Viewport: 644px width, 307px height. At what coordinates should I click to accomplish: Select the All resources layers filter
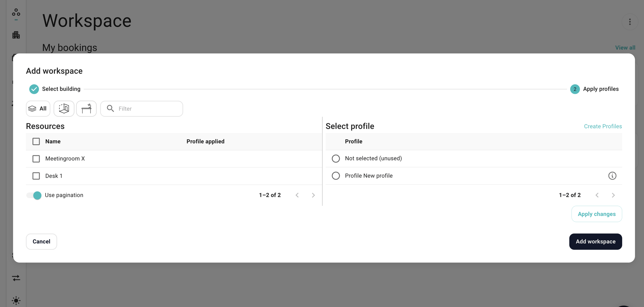point(38,109)
